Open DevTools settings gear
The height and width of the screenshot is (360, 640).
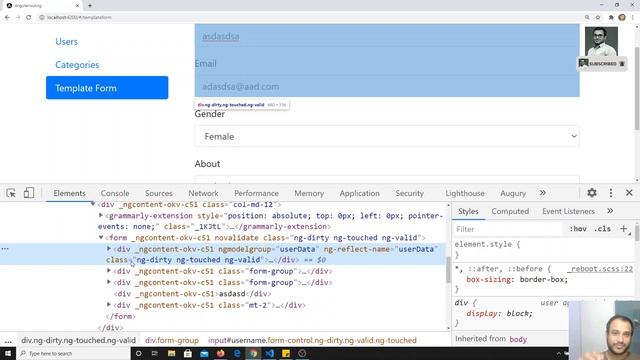click(x=592, y=193)
